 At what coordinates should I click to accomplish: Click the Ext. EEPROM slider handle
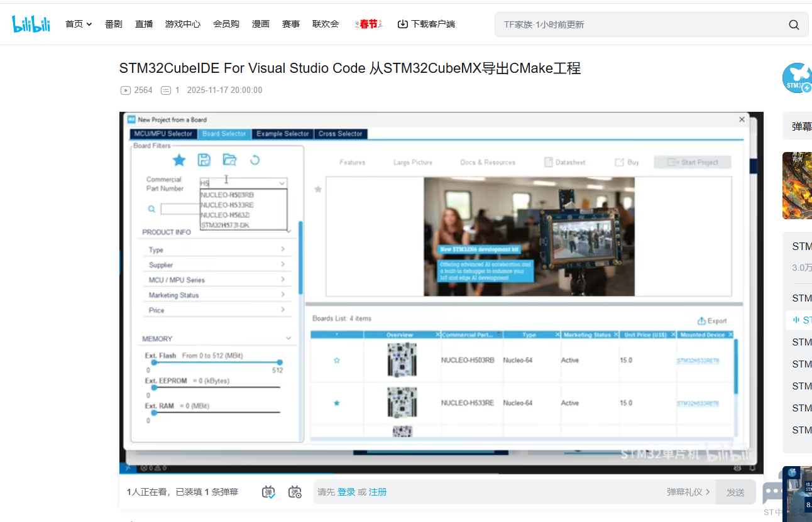[153, 388]
